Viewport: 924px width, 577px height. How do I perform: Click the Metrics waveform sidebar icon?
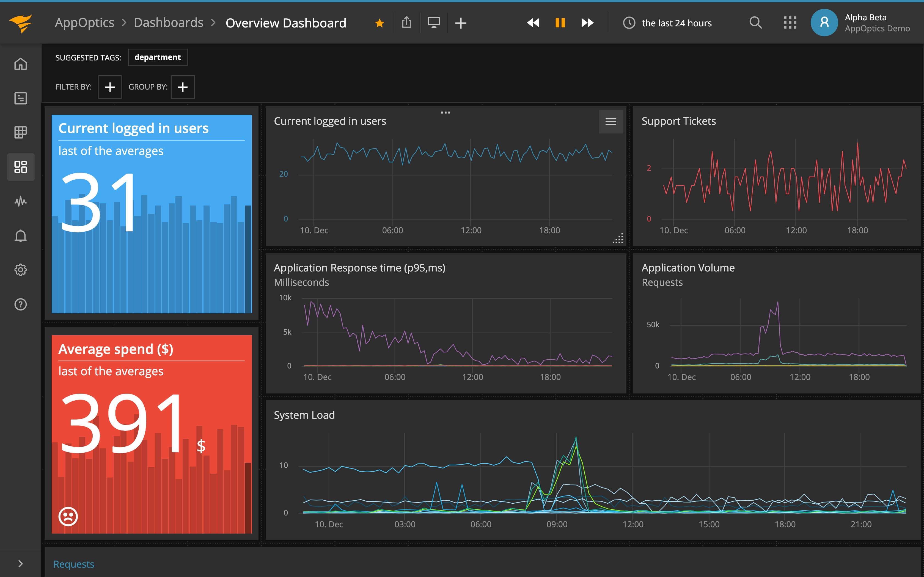(21, 201)
